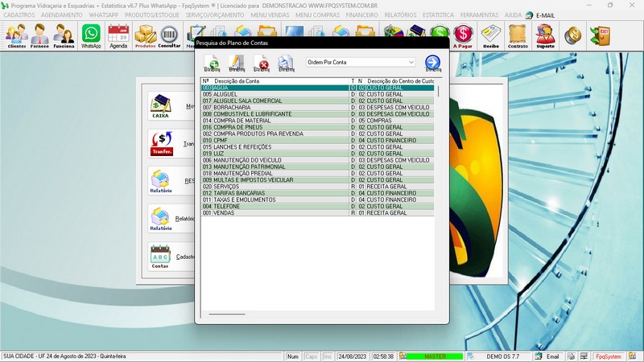Click the edit account pencil icon
This screenshot has width=644, height=362.
click(x=237, y=63)
